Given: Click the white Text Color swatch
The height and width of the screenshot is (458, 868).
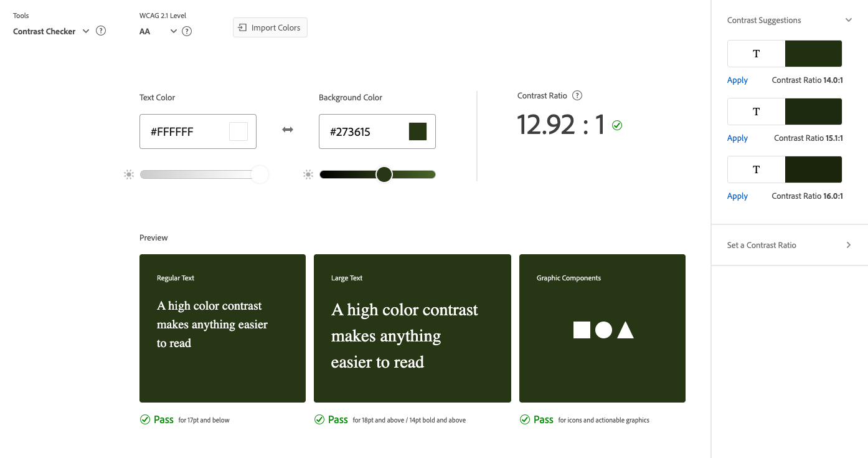Looking at the screenshot, I should coord(238,131).
